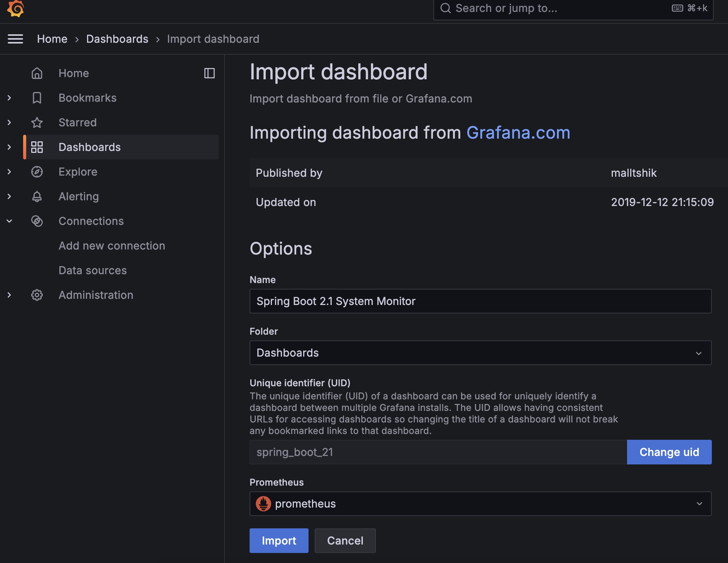Screen dimensions: 728x563
Task: Click the Import dashboard breadcrumb text
Action: coord(213,39)
